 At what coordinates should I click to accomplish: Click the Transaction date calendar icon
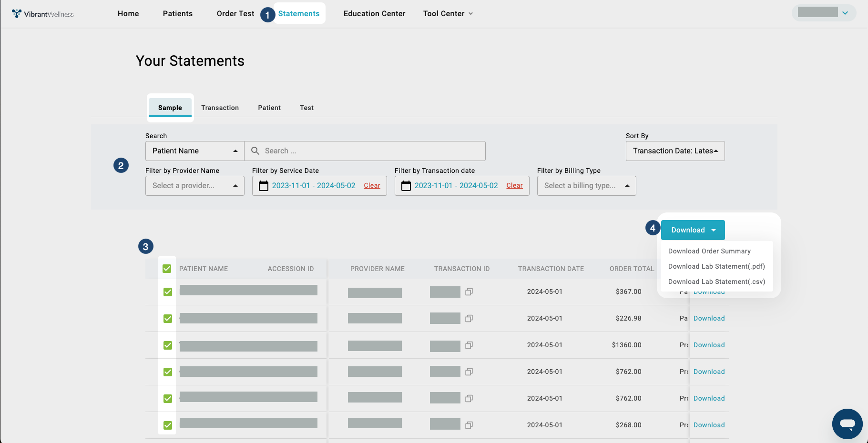[x=406, y=186]
